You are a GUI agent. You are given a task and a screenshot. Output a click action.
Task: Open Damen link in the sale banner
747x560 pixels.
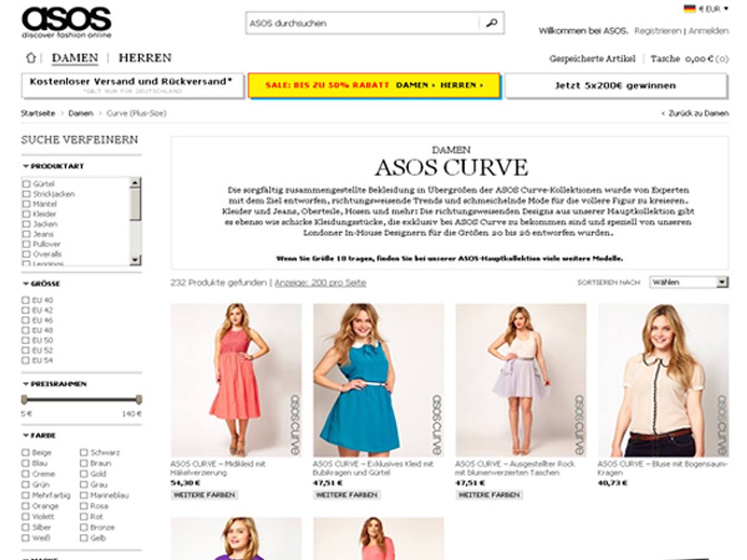[415, 85]
